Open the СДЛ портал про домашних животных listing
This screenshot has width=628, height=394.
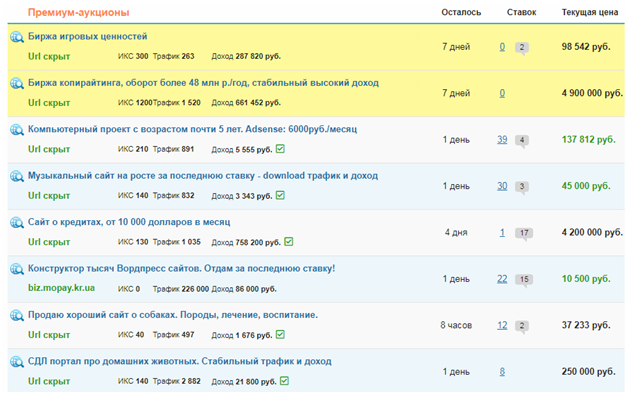pos(180,362)
